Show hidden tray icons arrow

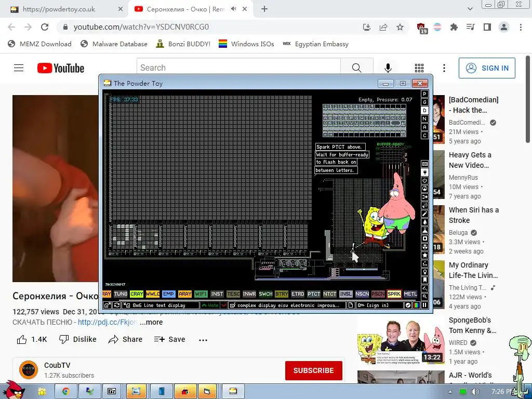tap(450, 392)
